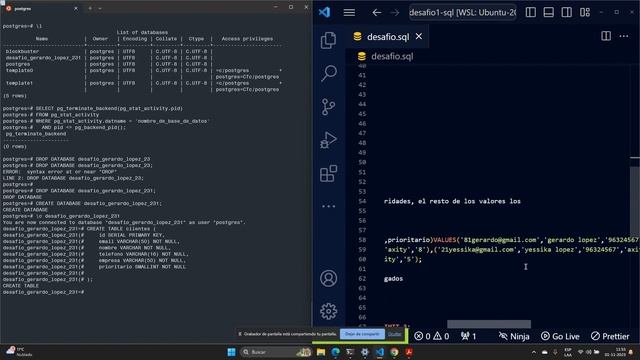The height and width of the screenshot is (360, 640).
Task: Open Google Chrome from the taskbar
Action: 394,352
